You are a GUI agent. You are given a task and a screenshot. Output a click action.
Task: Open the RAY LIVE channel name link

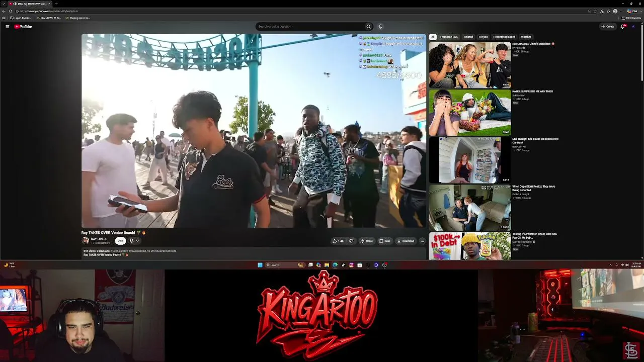click(x=98, y=239)
